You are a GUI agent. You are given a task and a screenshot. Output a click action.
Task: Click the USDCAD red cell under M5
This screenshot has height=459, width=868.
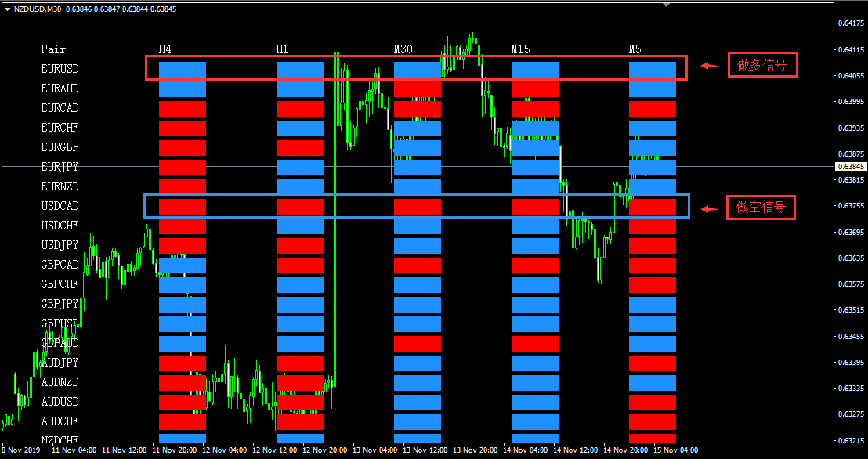653,207
